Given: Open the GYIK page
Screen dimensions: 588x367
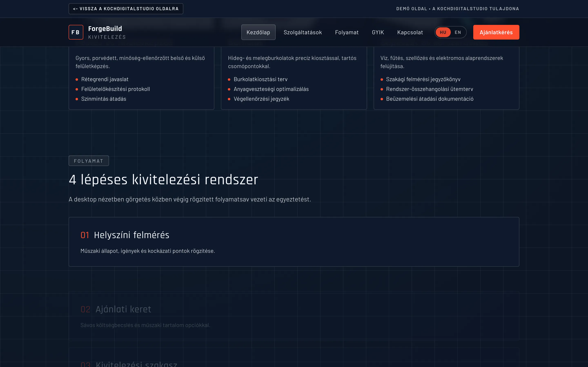Looking at the screenshot, I should click(378, 32).
